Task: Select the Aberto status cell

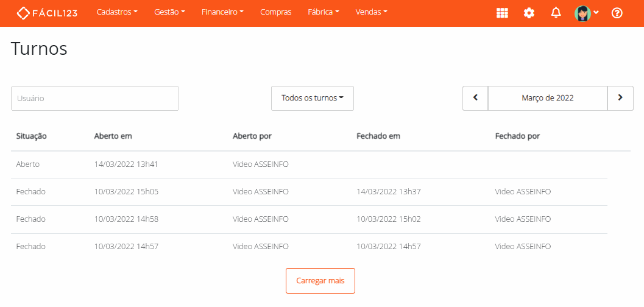Action: click(x=28, y=164)
